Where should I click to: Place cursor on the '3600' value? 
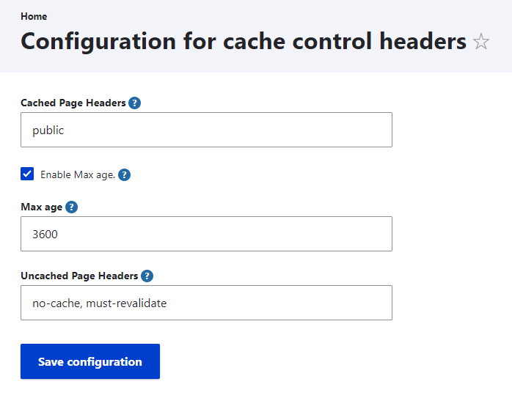coord(45,235)
